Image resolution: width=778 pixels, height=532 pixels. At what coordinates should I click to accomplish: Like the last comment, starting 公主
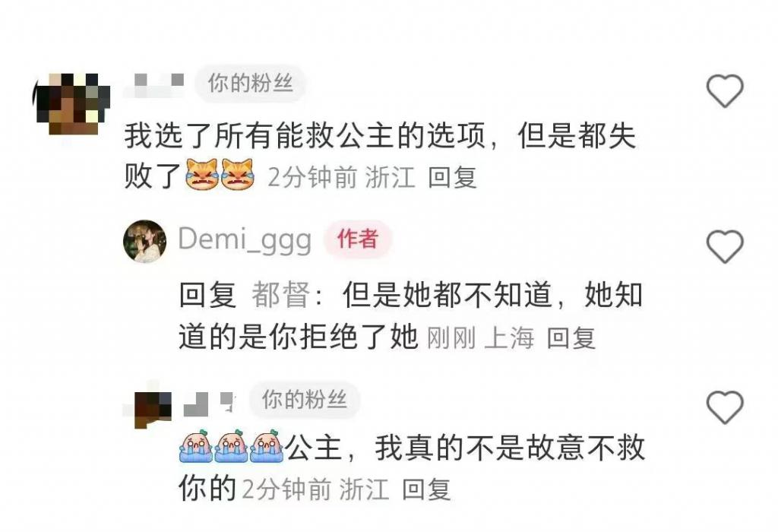[x=724, y=407]
